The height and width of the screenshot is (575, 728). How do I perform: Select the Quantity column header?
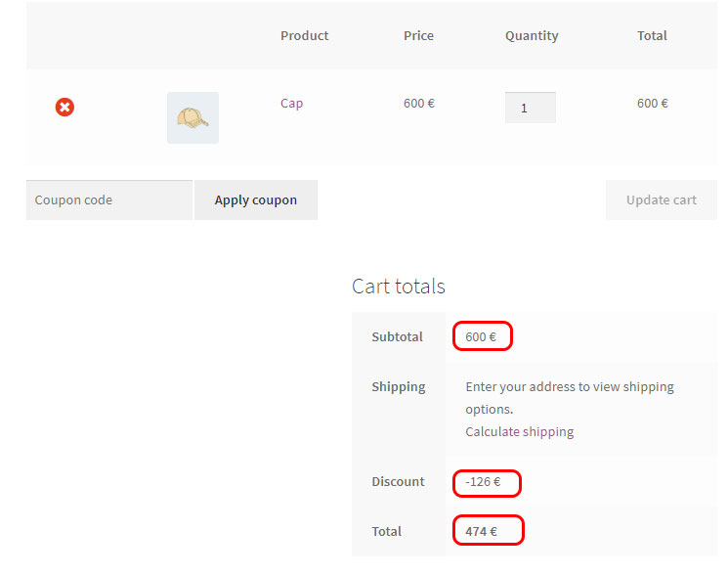point(532,36)
